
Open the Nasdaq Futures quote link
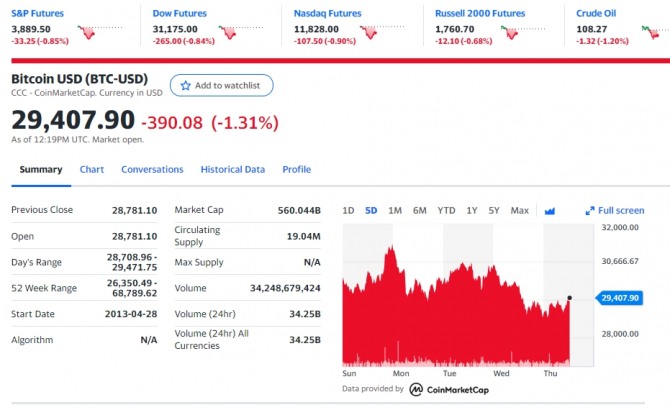pyautogui.click(x=328, y=13)
